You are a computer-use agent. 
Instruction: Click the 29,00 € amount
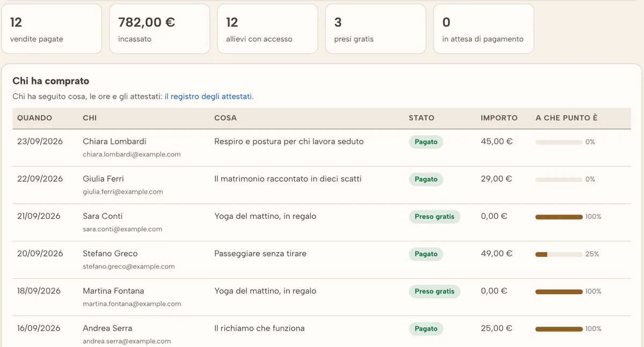point(496,179)
